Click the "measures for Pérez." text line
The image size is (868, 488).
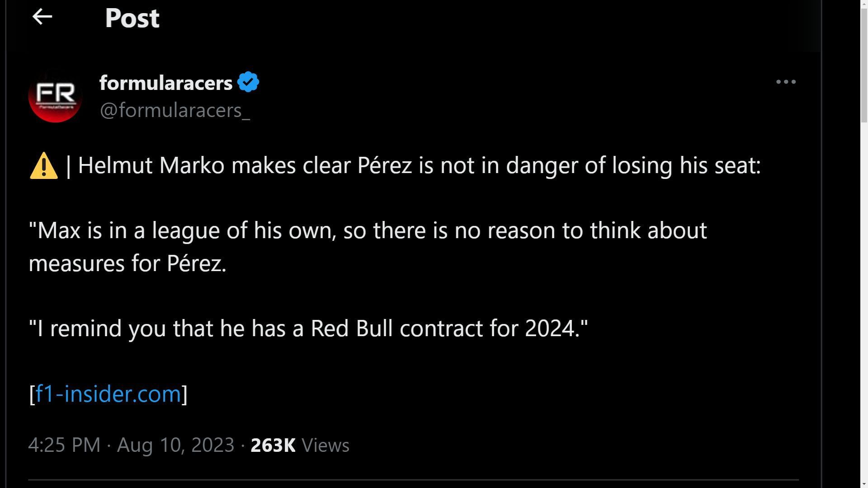pos(127,263)
